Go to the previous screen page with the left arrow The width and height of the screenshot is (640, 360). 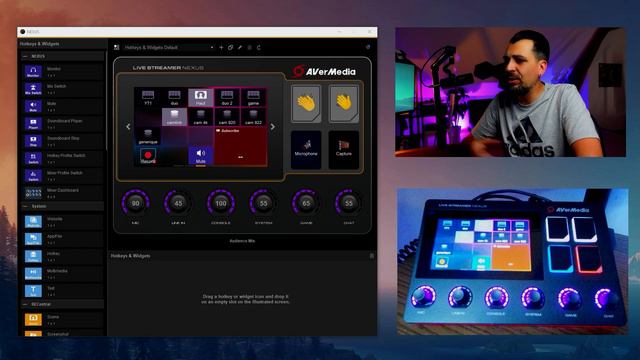click(x=128, y=127)
